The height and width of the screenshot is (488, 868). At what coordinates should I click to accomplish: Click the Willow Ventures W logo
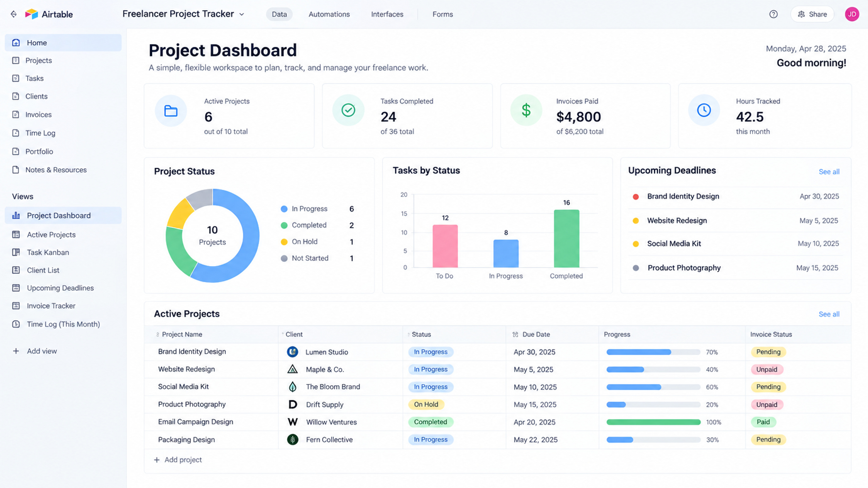tap(293, 422)
